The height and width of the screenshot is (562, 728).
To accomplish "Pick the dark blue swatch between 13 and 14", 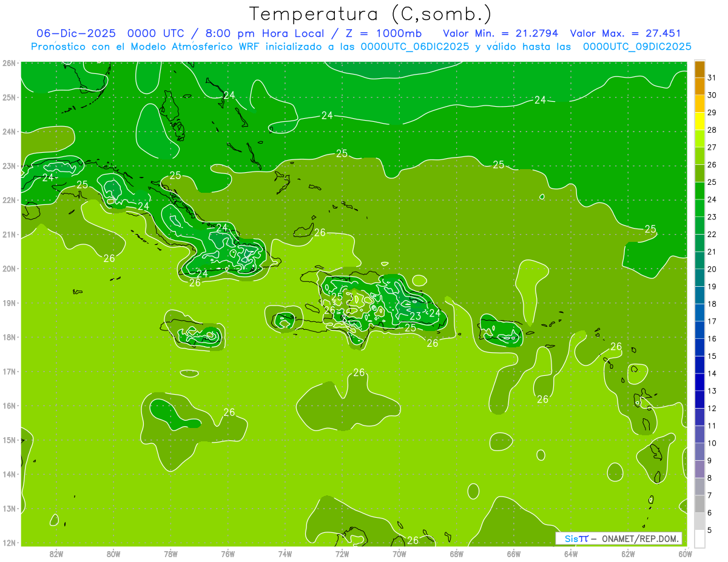I will pos(699,382).
